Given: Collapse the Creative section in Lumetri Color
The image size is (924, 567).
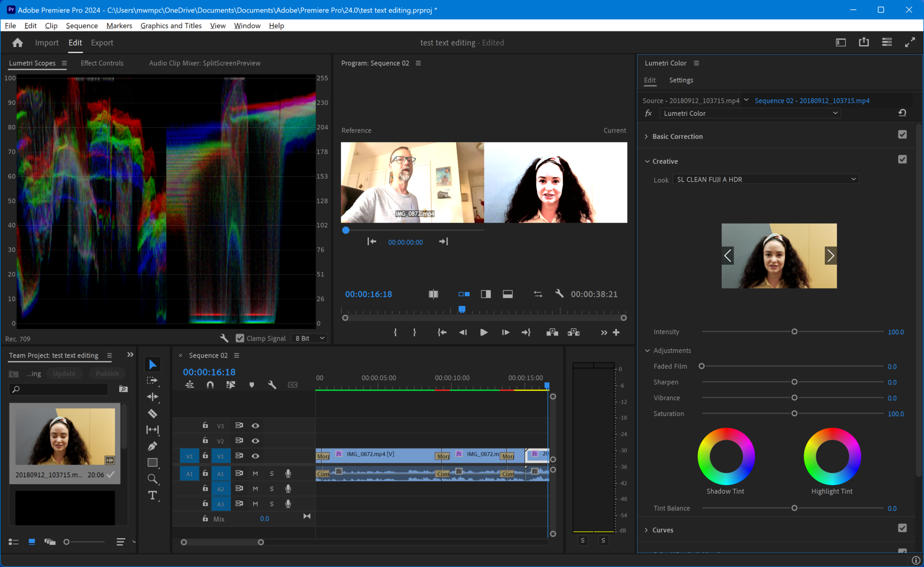Looking at the screenshot, I should coord(647,161).
